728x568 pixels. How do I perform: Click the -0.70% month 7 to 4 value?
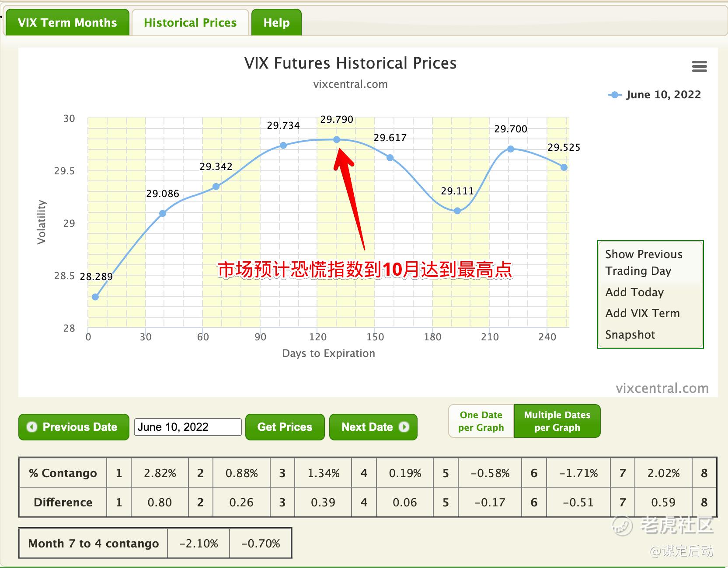pos(261,544)
